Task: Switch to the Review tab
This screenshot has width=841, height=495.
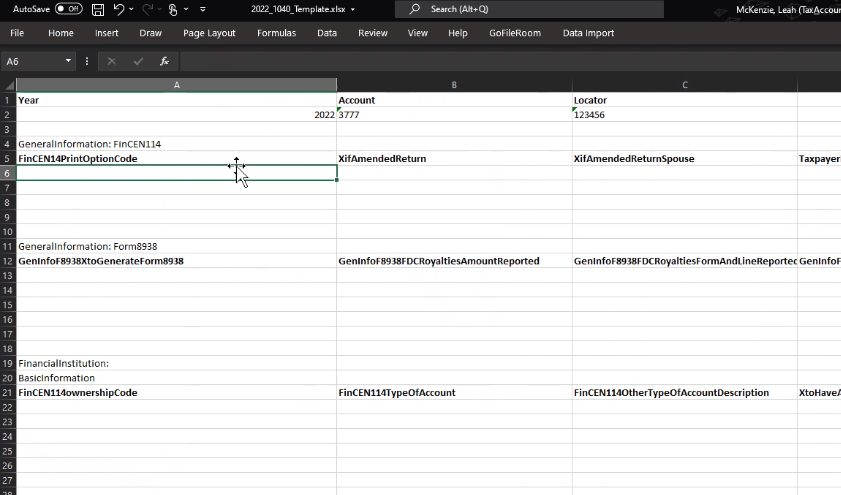Action: pos(373,33)
